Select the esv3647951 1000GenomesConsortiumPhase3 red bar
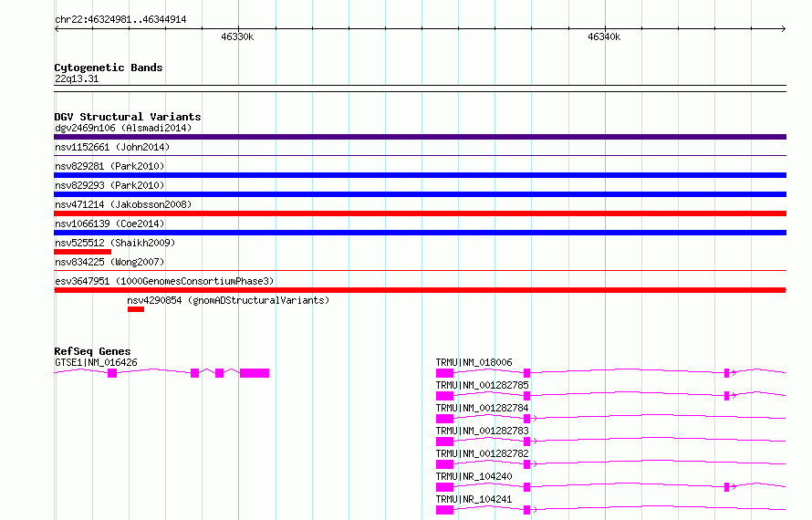Viewport: 812px width, 520px height. [x=420, y=290]
